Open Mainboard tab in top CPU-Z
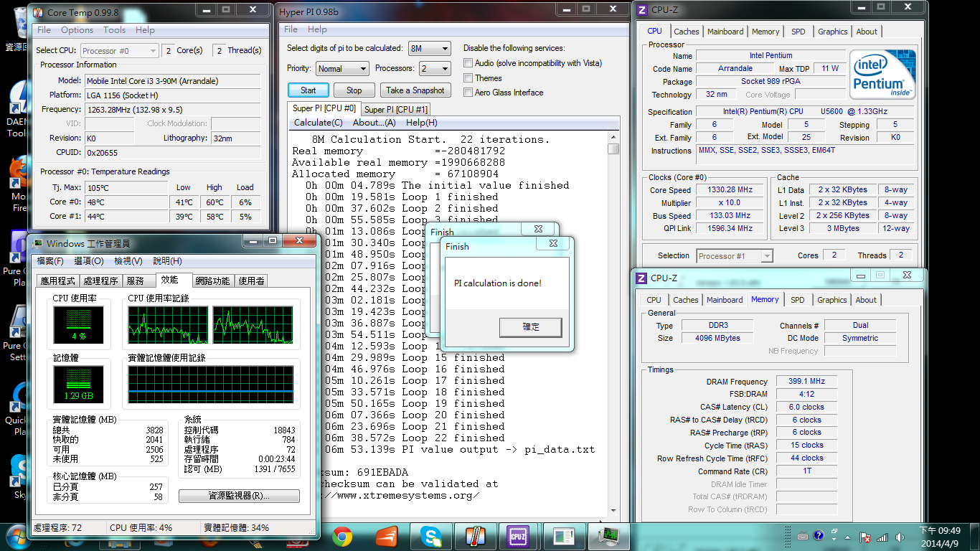Image resolution: width=980 pixels, height=551 pixels. (725, 32)
